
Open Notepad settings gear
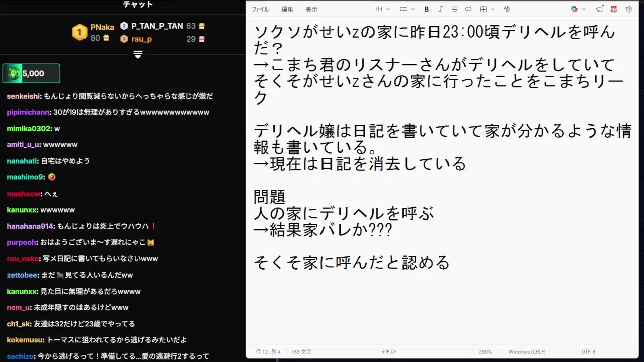point(628,9)
